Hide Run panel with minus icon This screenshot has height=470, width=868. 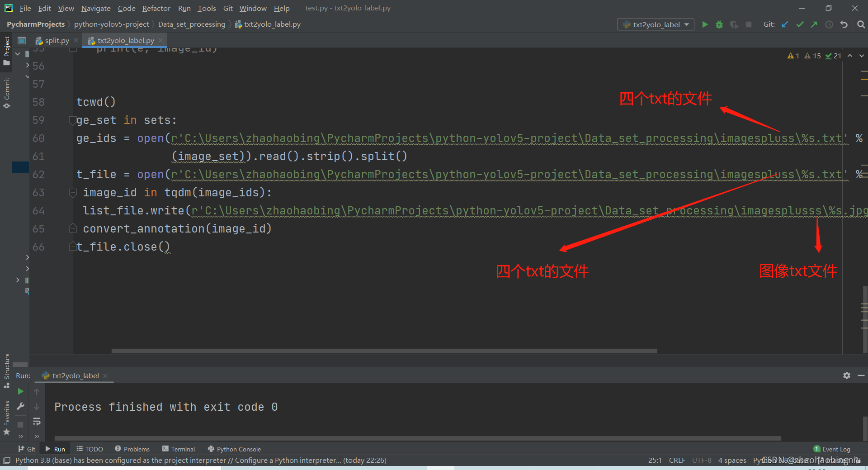coord(861,375)
